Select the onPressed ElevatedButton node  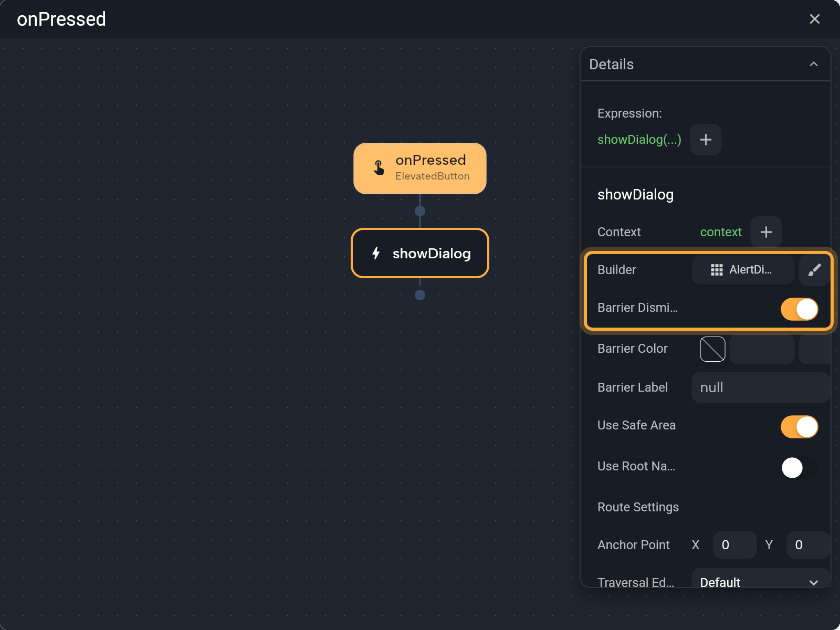pos(420,169)
